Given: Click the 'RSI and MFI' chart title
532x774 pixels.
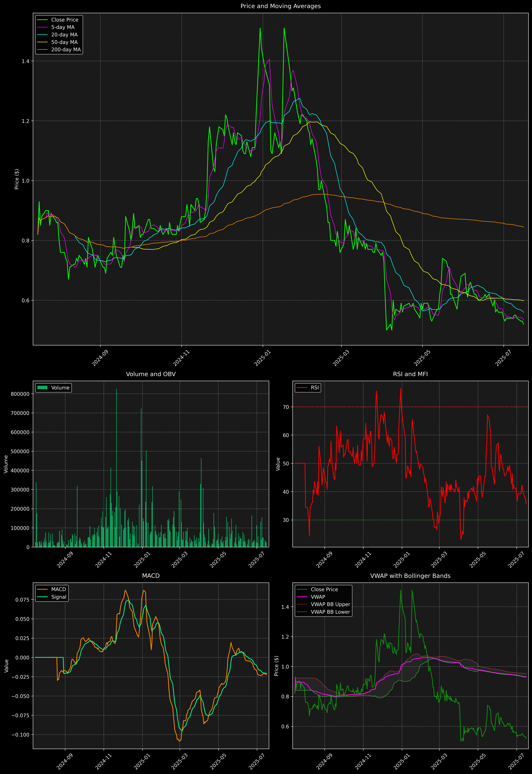Looking at the screenshot, I should (x=410, y=374).
